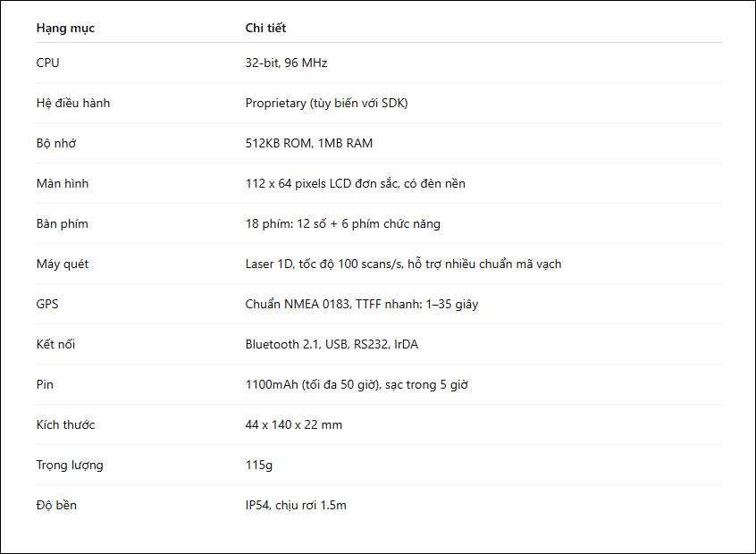Screen dimensions: 756x554
Task: Click the 'IP54, chịu rơi 1.5m' value
Action: [296, 506]
